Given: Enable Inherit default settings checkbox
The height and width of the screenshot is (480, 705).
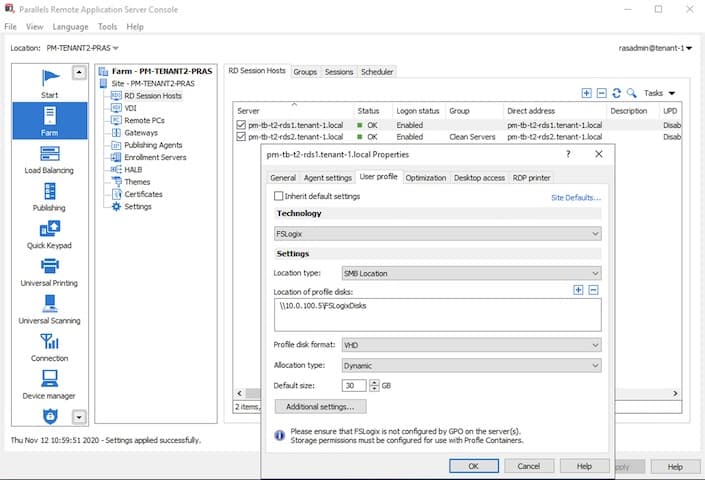Looking at the screenshot, I should coord(279,197).
